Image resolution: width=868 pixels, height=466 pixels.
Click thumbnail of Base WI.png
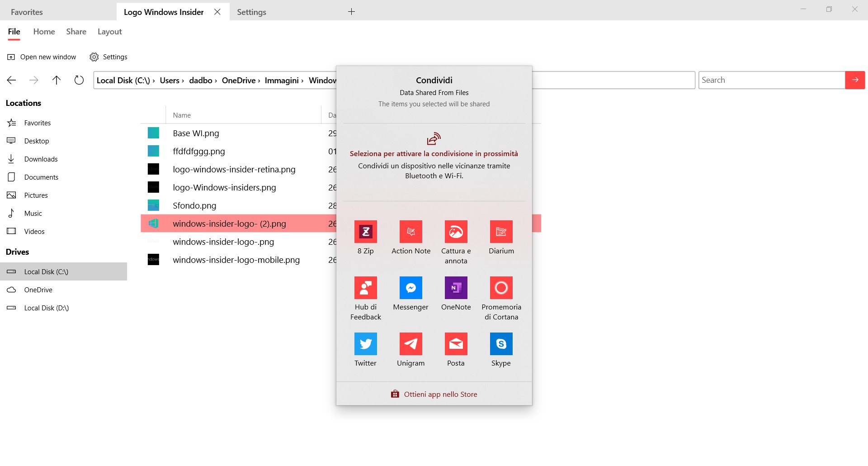tap(153, 133)
